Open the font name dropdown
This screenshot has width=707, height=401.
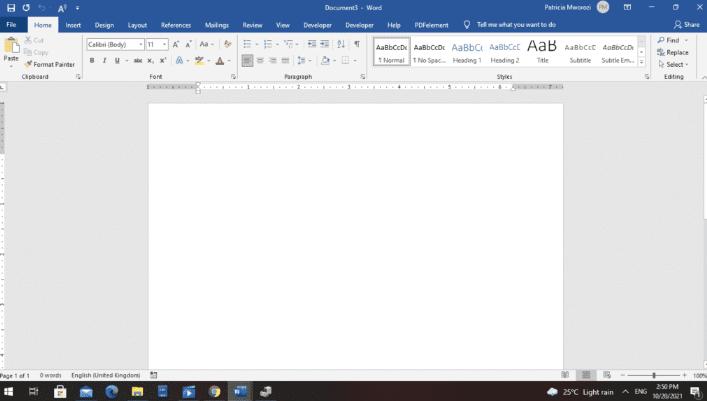click(141, 44)
